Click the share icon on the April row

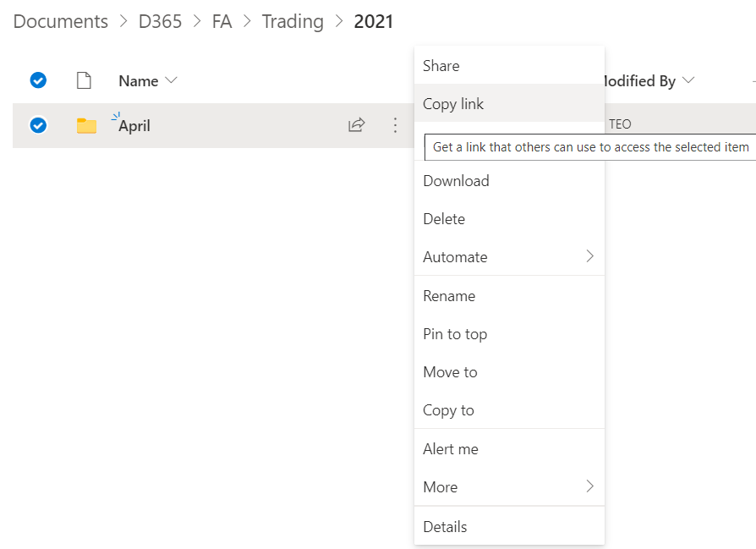[x=356, y=125]
